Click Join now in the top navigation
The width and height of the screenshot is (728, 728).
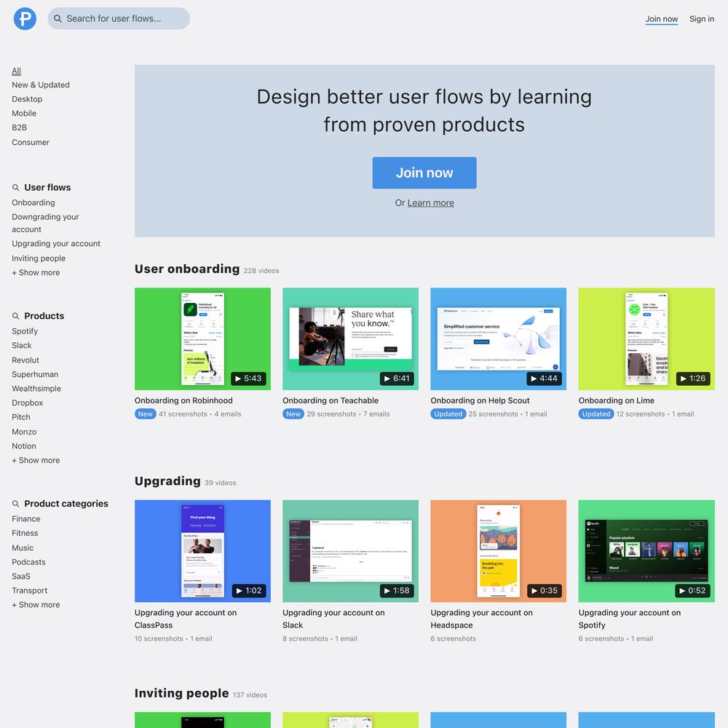pos(662,19)
